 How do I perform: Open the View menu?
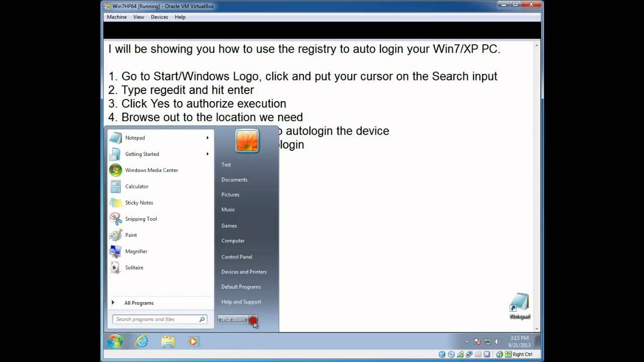pyautogui.click(x=139, y=17)
